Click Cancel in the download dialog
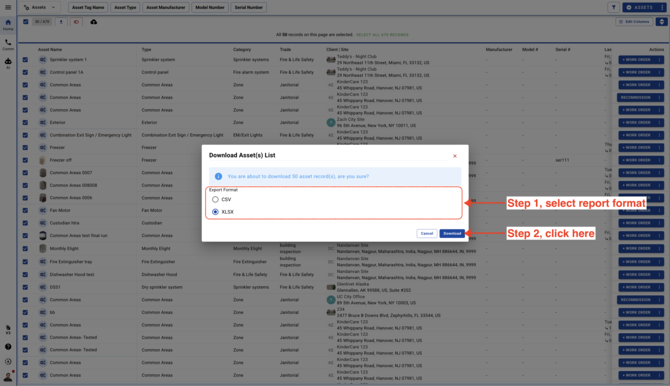670x386 pixels. tap(427, 233)
